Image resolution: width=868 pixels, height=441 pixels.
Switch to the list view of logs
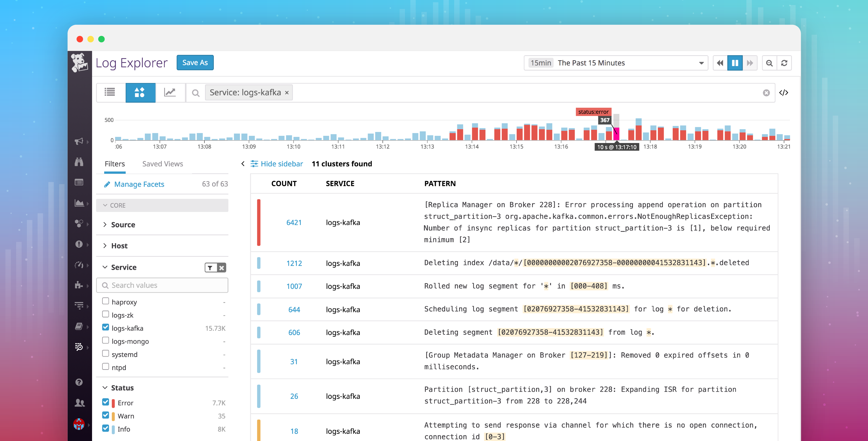click(109, 92)
